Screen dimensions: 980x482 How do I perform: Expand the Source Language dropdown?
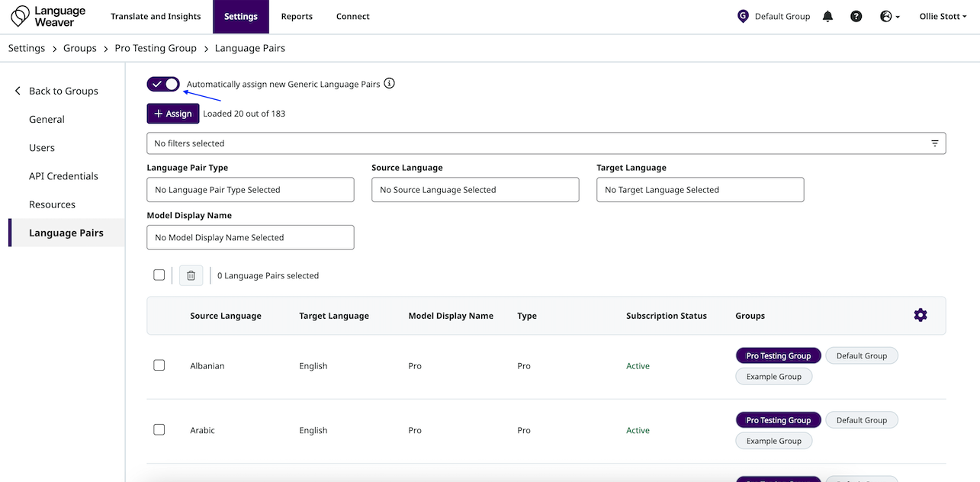(x=474, y=190)
